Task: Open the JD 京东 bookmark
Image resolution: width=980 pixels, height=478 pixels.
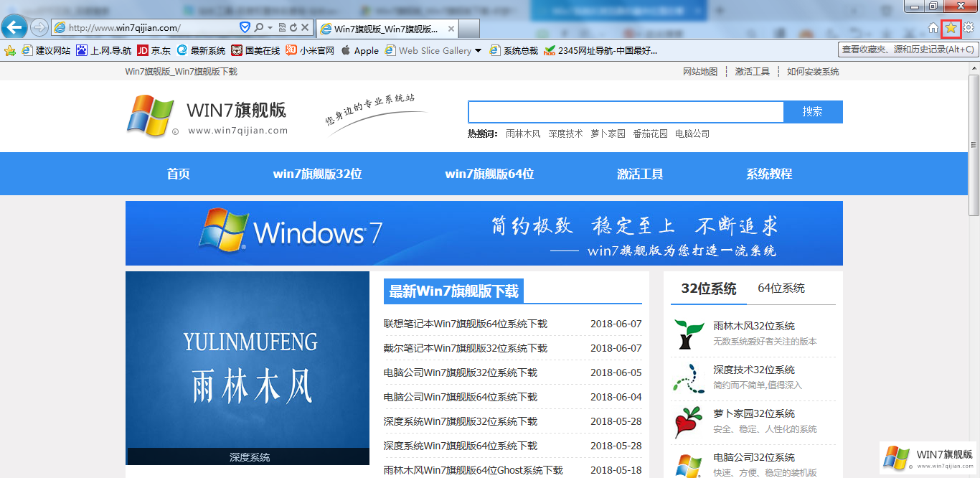Action: 154,50
